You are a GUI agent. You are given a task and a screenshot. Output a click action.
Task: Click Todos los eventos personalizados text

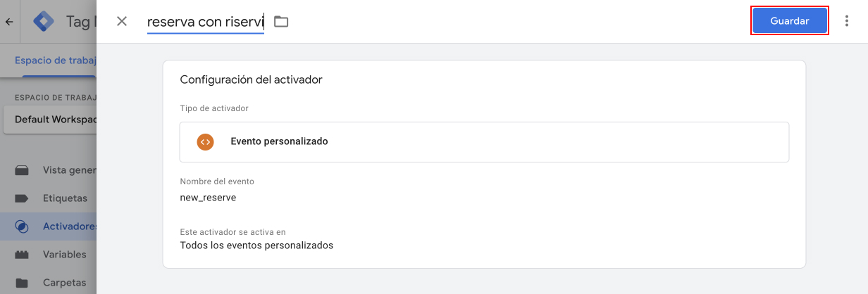(x=256, y=245)
